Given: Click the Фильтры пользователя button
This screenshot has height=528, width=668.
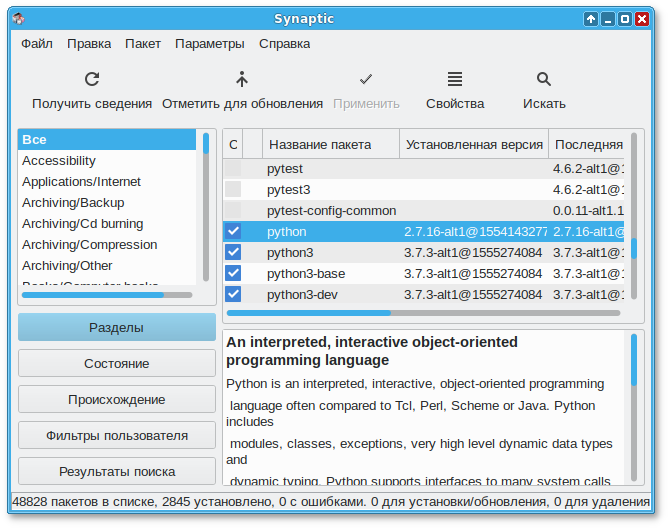Looking at the screenshot, I should pos(117,435).
